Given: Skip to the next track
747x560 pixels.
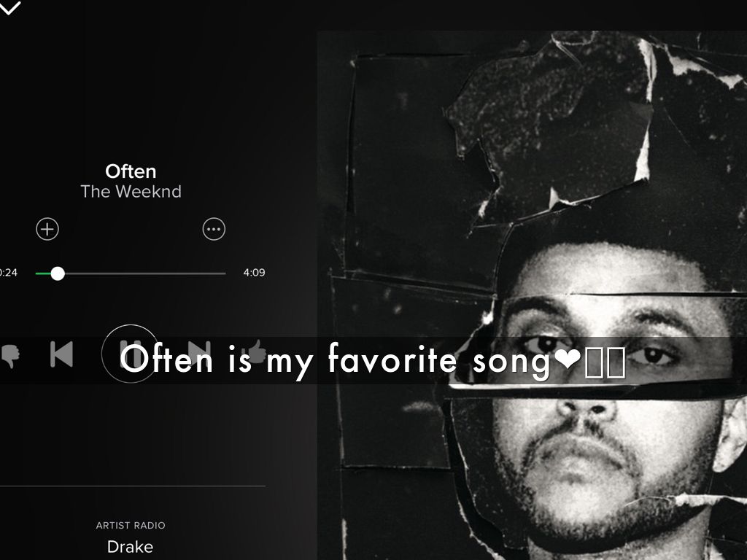Looking at the screenshot, I should 198,354.
